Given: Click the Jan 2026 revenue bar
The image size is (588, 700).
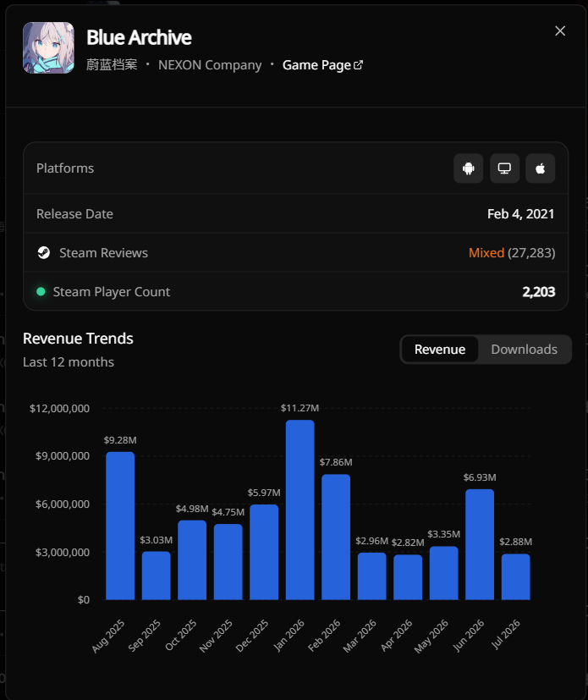Looking at the screenshot, I should [x=299, y=510].
